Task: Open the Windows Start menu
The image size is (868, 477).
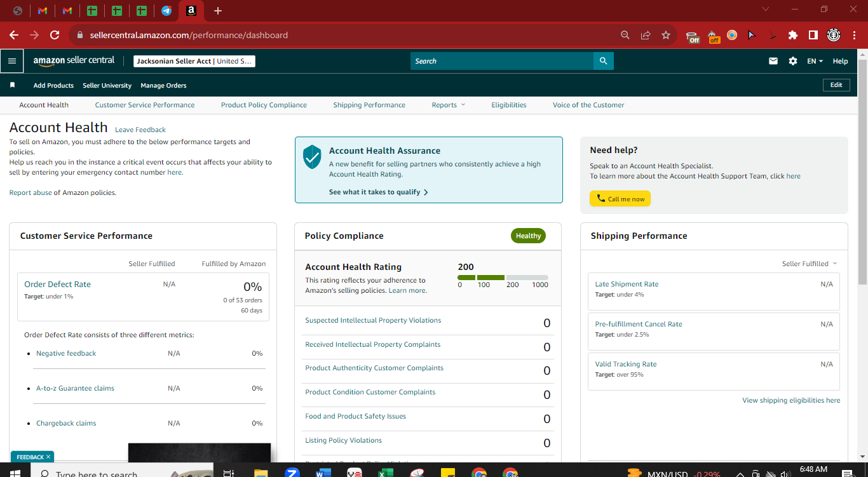Action: pos(15,473)
